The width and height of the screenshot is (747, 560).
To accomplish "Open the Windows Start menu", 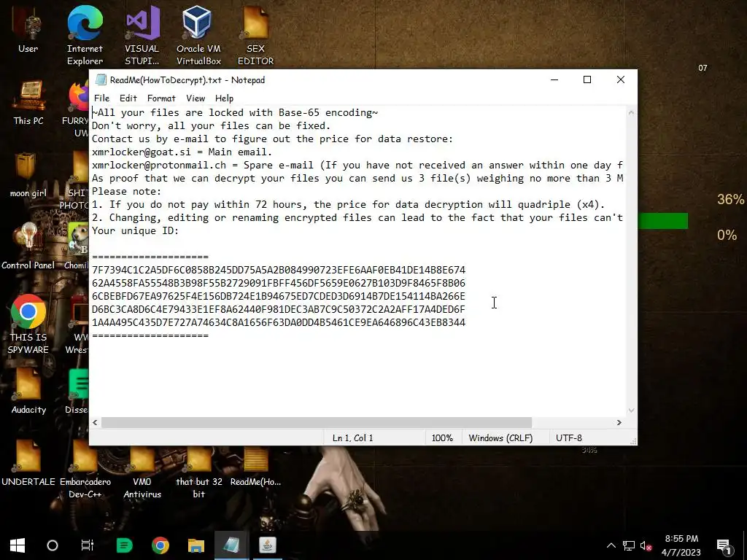I will pos(18,545).
